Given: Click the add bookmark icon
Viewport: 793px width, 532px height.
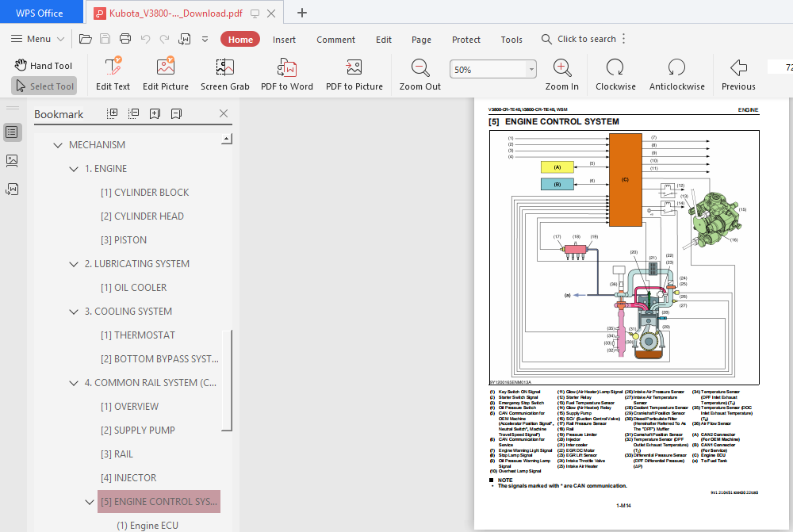Looking at the screenshot, I should tap(155, 113).
